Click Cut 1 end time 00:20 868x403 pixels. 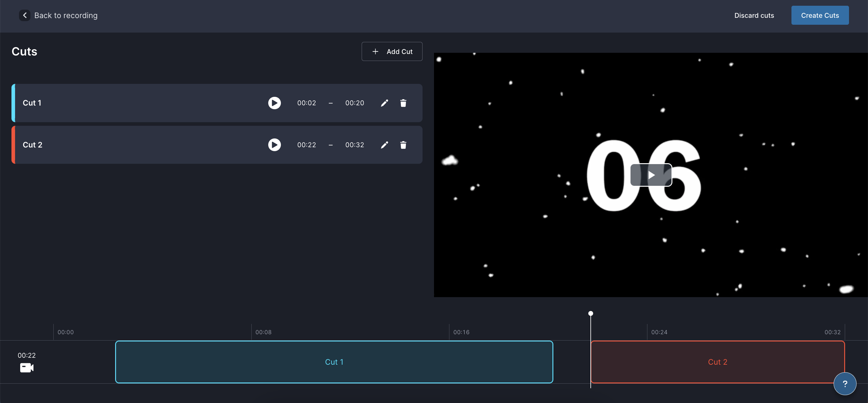tap(354, 103)
